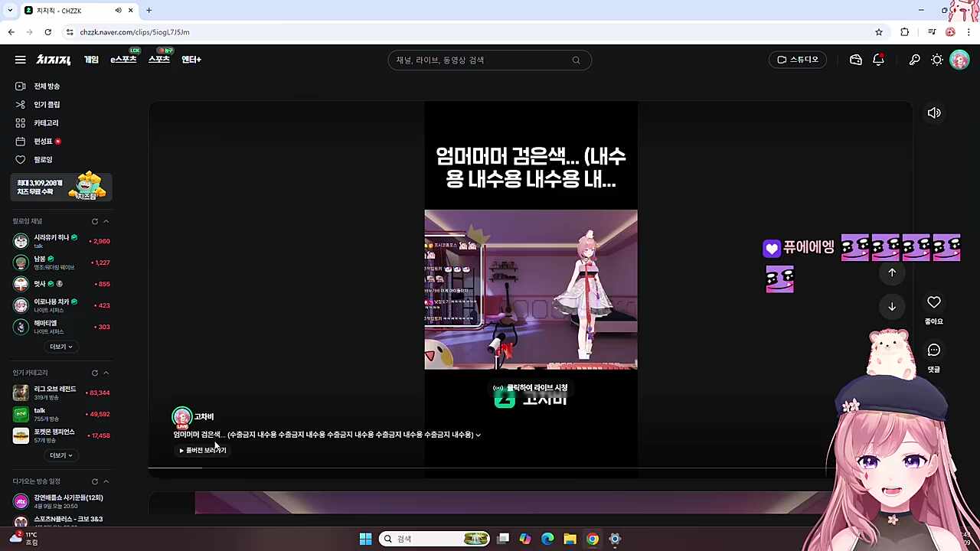Open the Windows Start menu

pyautogui.click(x=365, y=539)
